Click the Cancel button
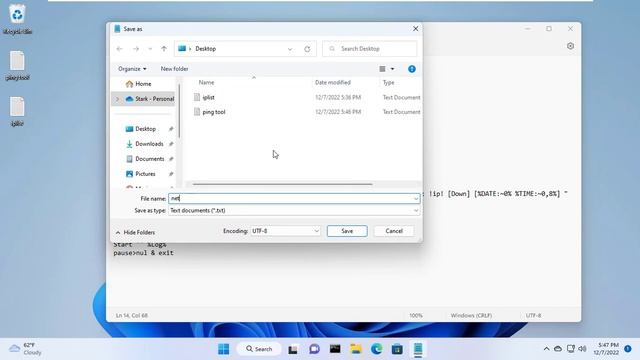640x360 pixels. (394, 231)
